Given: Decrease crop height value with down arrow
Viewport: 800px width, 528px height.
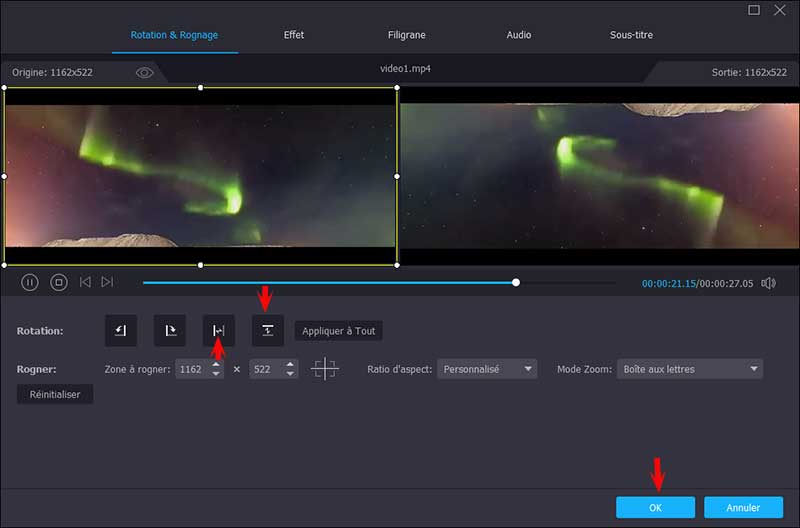Looking at the screenshot, I should point(290,374).
